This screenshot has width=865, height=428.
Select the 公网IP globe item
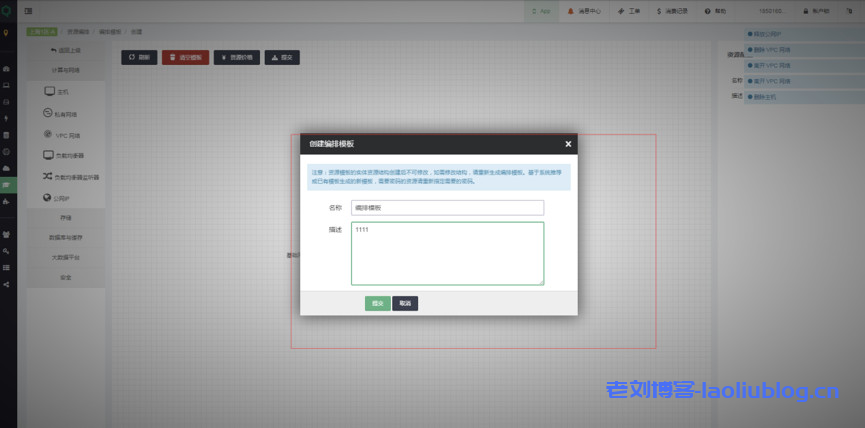click(x=66, y=198)
